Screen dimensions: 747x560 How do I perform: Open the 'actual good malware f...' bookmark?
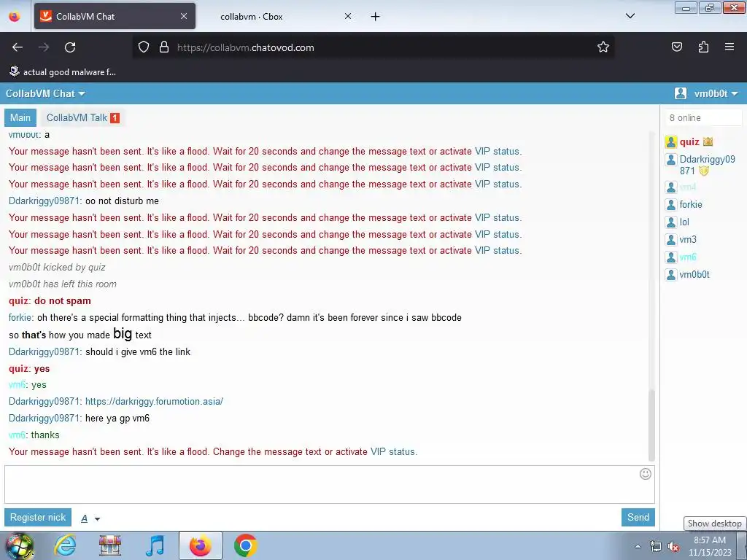coord(63,72)
